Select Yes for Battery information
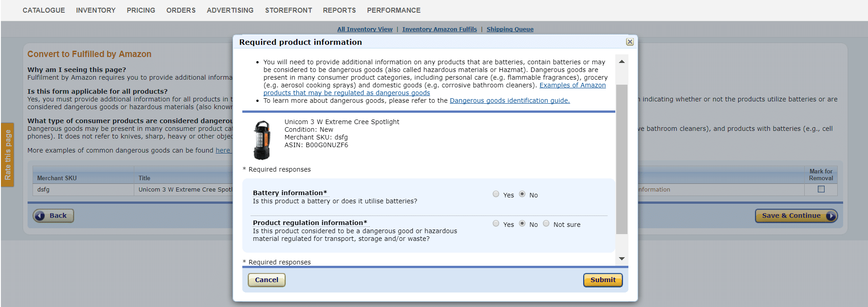The height and width of the screenshot is (307, 868). [x=496, y=194]
